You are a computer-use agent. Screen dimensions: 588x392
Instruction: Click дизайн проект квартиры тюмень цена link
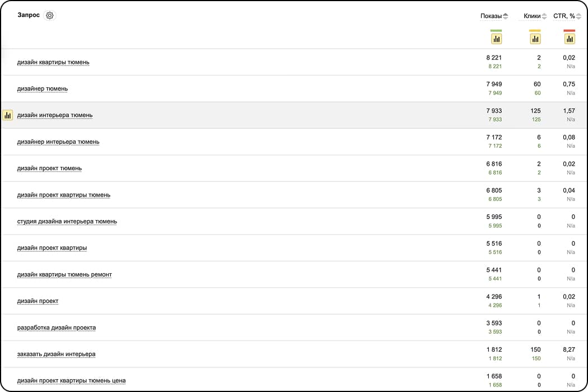click(71, 381)
